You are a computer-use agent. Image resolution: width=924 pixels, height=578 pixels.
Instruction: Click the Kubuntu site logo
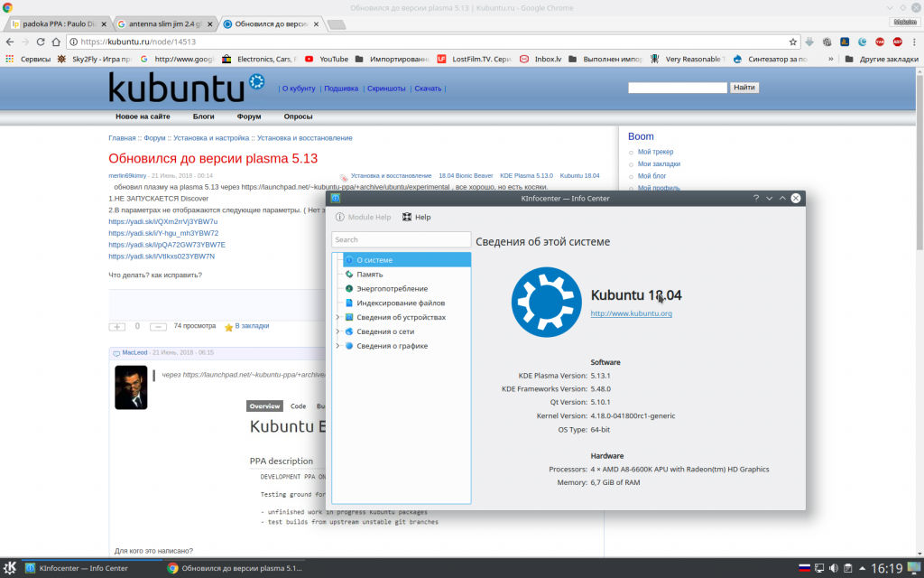(x=186, y=88)
